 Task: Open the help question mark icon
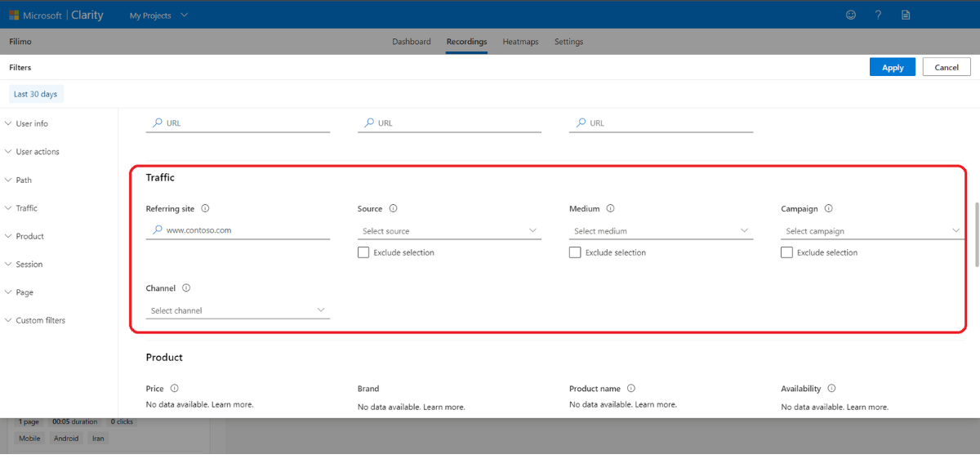tap(878, 15)
